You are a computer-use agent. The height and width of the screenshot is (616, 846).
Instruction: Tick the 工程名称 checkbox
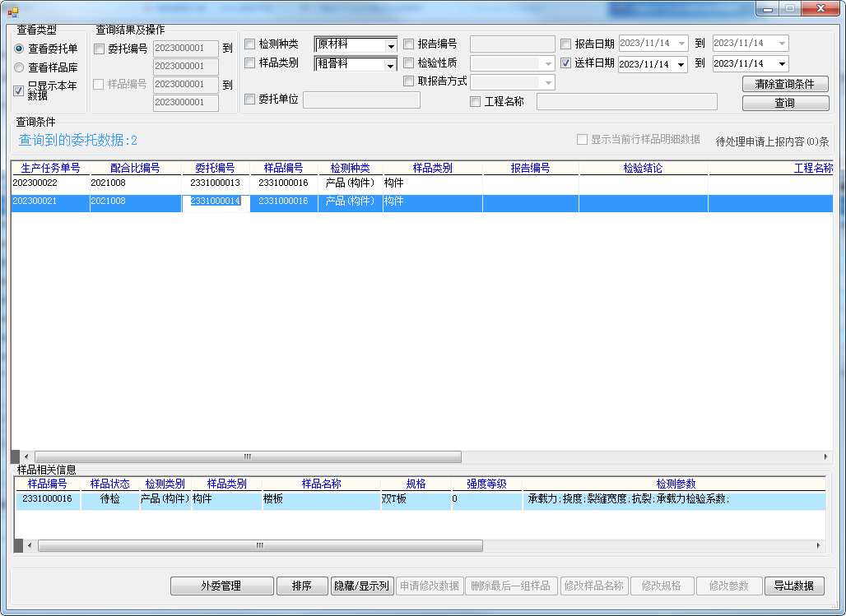pyautogui.click(x=476, y=102)
